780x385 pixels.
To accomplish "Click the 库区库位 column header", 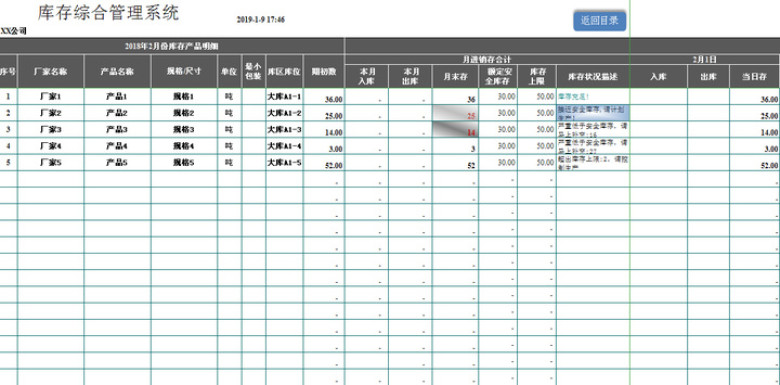I will (284, 71).
